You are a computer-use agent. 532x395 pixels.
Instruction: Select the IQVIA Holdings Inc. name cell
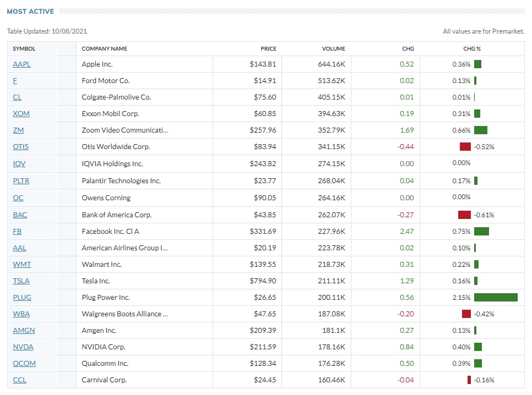point(112,164)
